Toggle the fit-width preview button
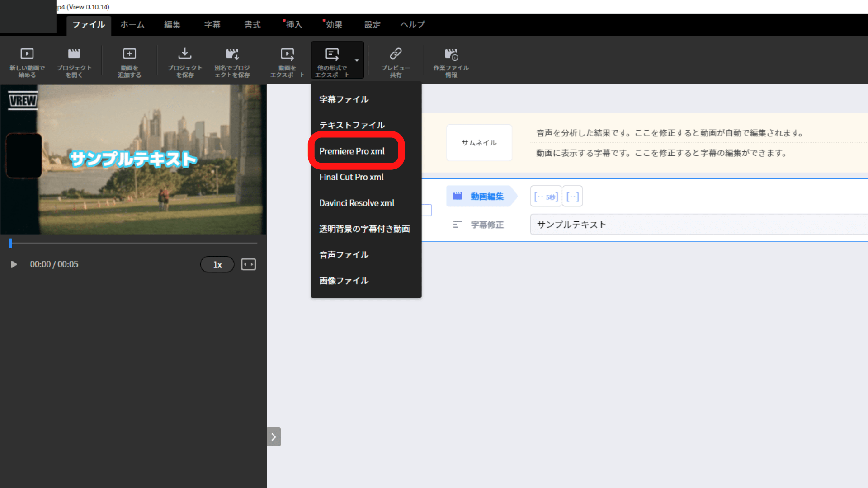 [248, 264]
